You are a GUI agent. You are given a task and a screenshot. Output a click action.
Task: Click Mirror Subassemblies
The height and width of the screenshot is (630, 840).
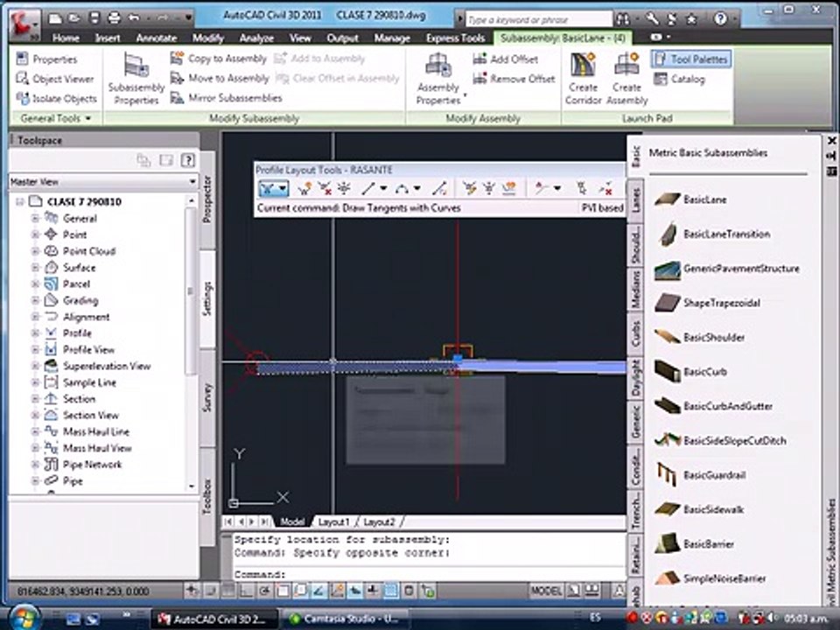pos(226,98)
